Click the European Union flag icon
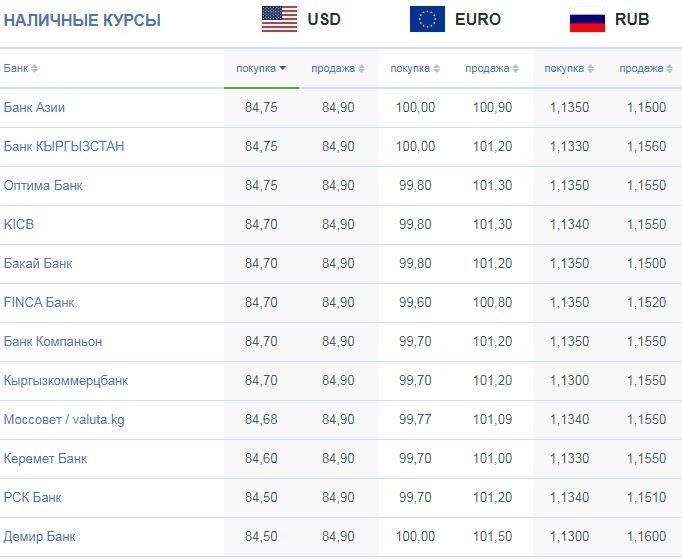Viewport: 682px width, 559px height. point(427,19)
